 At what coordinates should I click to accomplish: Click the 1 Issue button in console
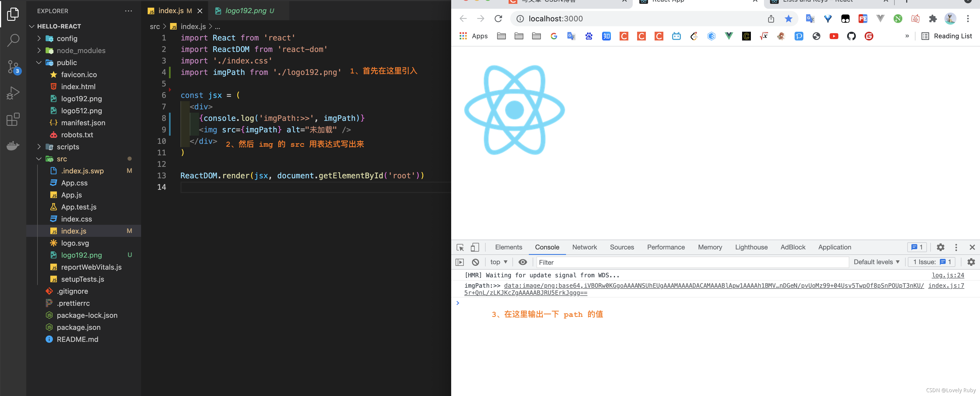click(x=932, y=262)
